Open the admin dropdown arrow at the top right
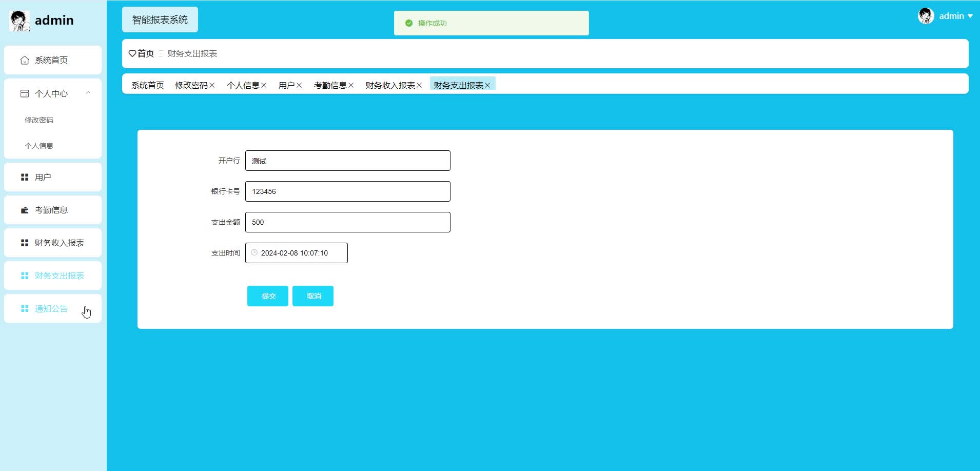The width and height of the screenshot is (980, 471). coord(970,16)
